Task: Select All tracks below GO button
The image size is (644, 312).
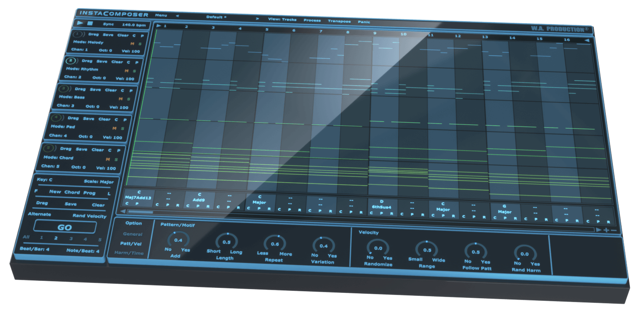Action: coord(26,237)
